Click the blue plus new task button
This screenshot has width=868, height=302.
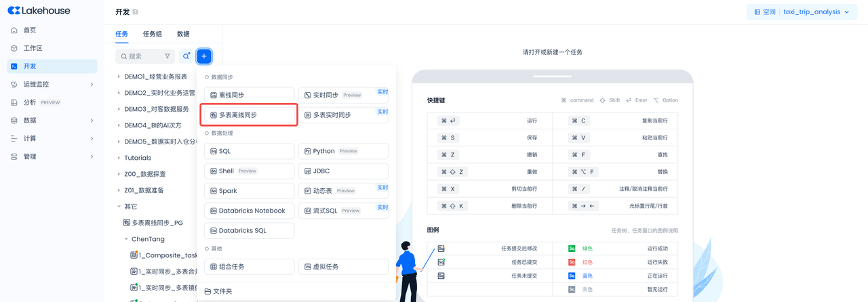pos(203,56)
